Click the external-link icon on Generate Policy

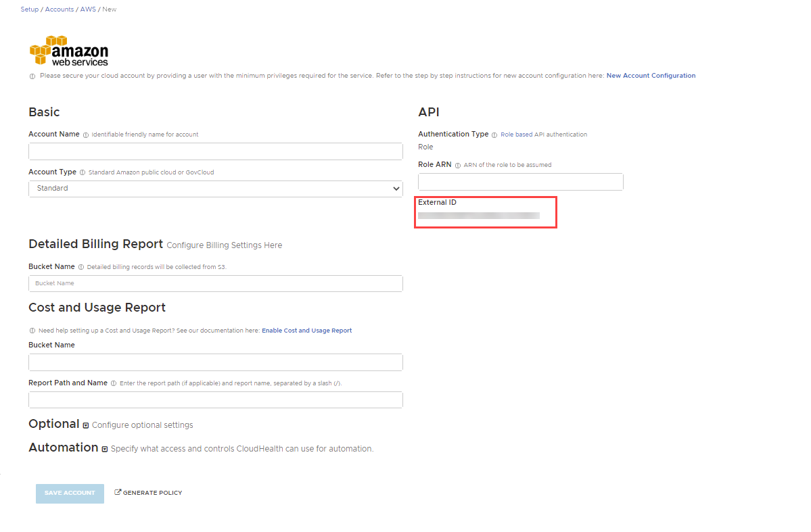point(118,492)
